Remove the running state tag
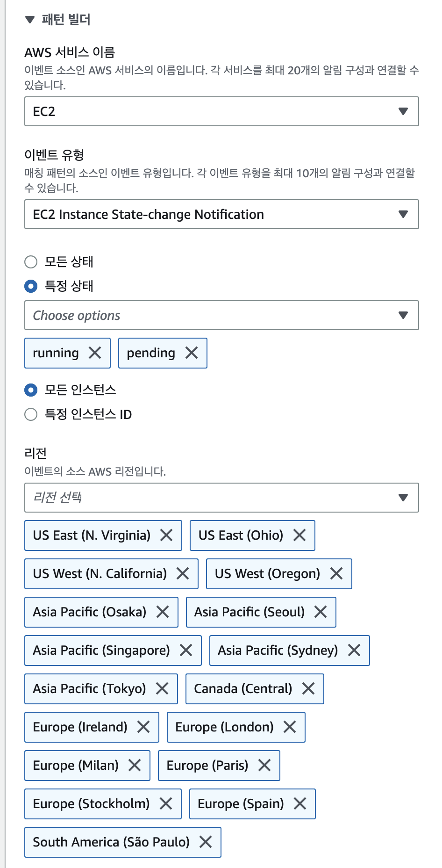The image size is (442, 868). tap(95, 353)
